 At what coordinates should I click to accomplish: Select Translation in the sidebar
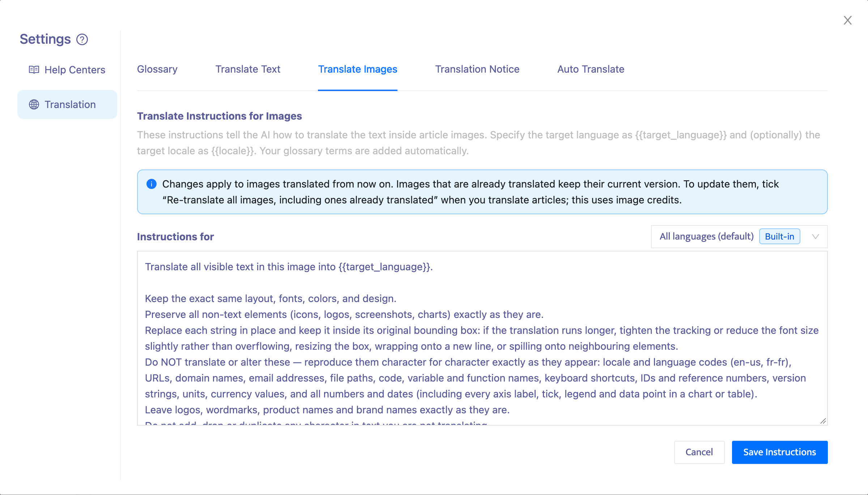pyautogui.click(x=67, y=104)
